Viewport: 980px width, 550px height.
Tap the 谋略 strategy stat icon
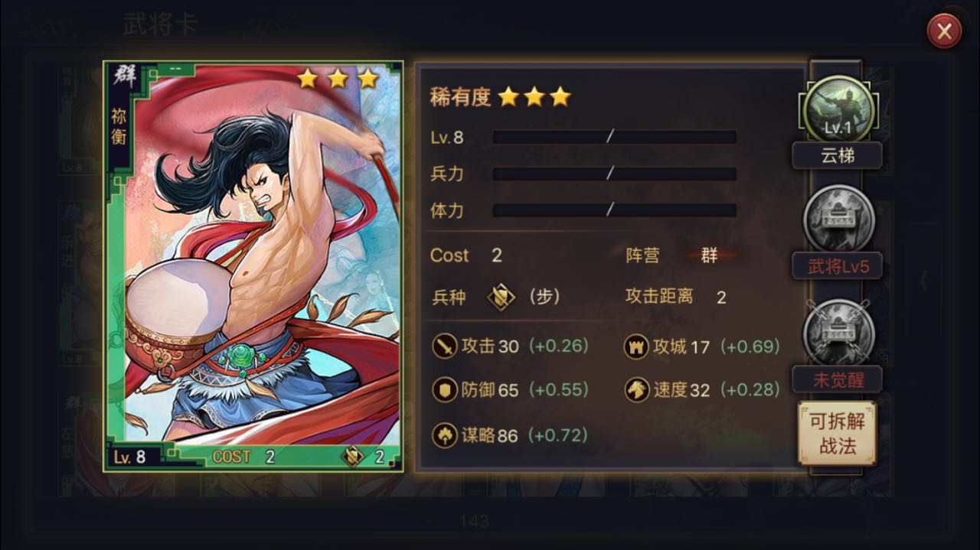(444, 434)
